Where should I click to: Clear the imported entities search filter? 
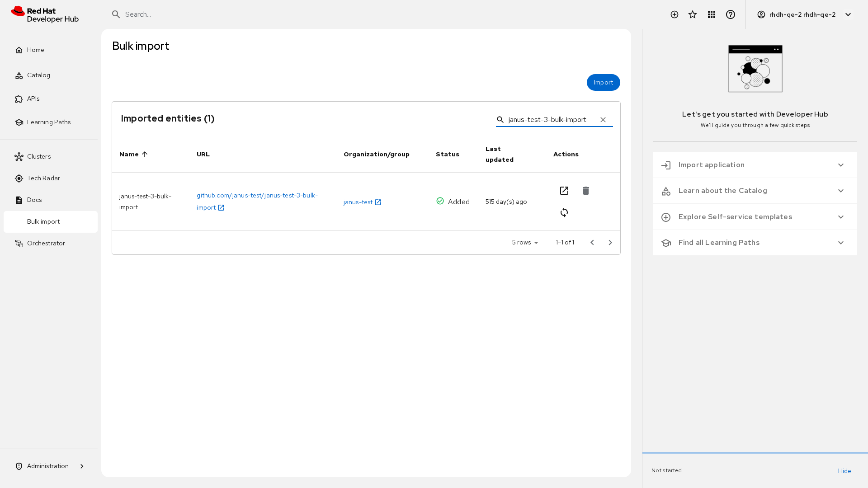click(x=603, y=120)
